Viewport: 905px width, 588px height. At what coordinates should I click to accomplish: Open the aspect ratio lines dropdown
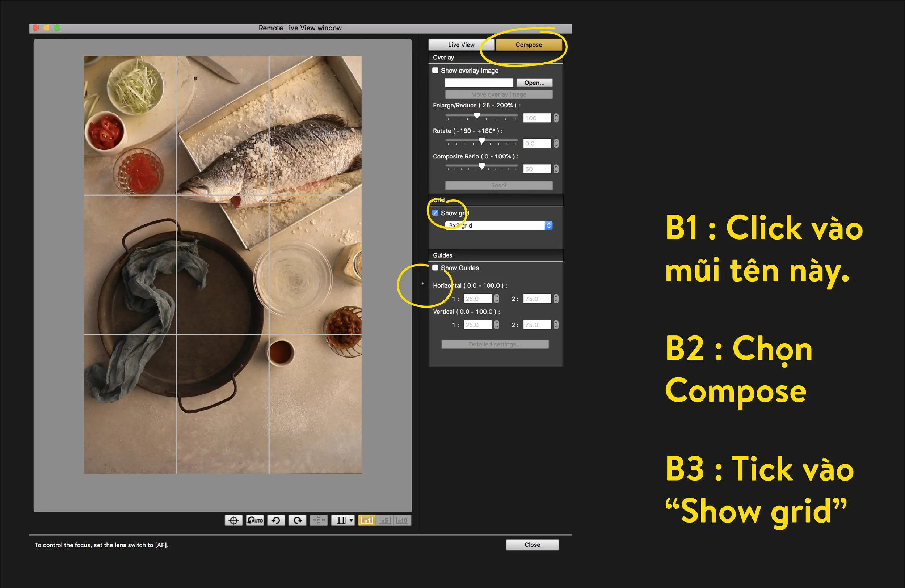(343, 520)
